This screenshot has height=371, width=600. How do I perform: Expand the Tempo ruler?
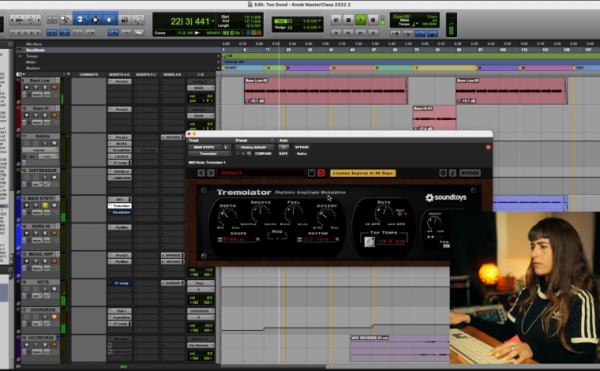[20, 56]
